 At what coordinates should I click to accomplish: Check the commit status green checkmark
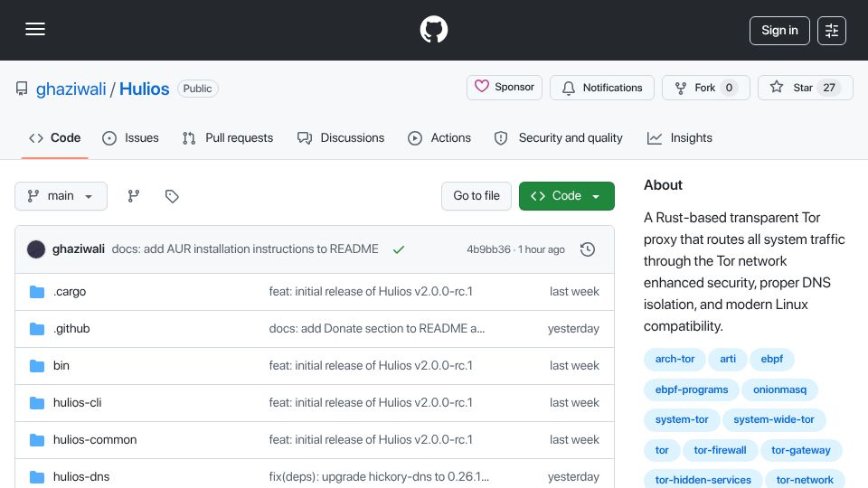[x=399, y=249]
